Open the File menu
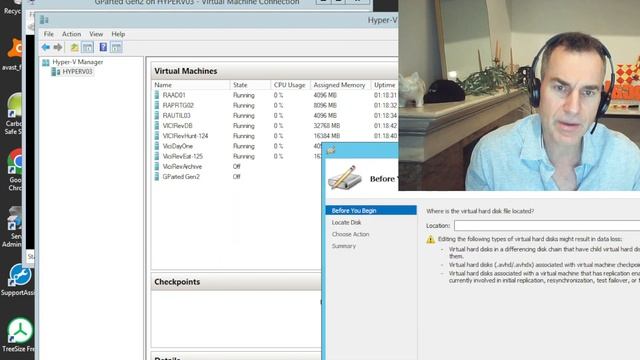 pyautogui.click(x=49, y=34)
